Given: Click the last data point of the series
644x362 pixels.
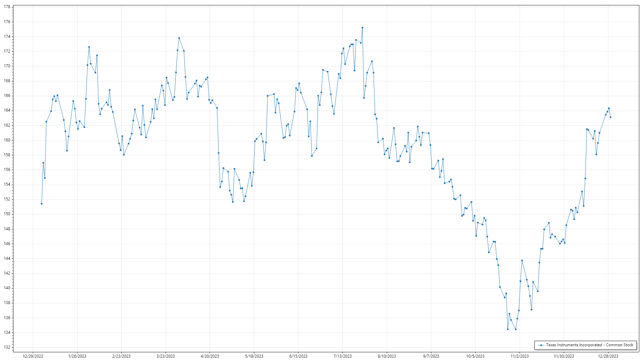Looking at the screenshot, I should point(610,117).
